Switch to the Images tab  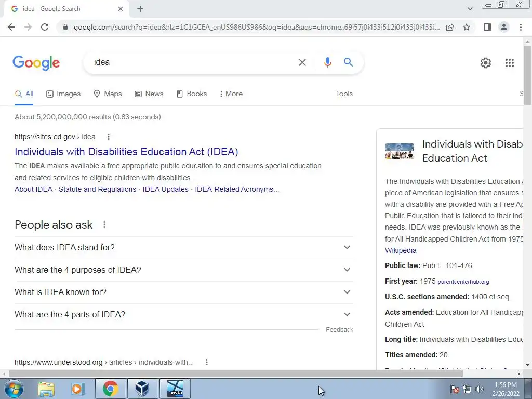pyautogui.click(x=63, y=94)
